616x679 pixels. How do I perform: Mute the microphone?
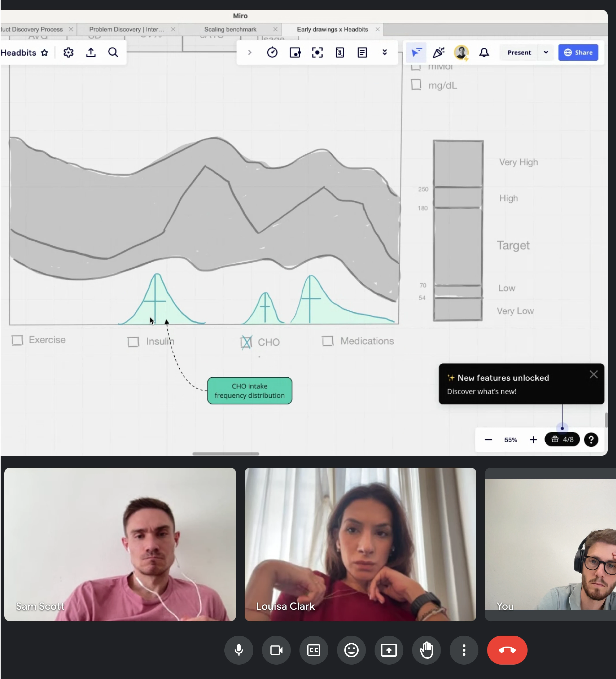pyautogui.click(x=239, y=650)
